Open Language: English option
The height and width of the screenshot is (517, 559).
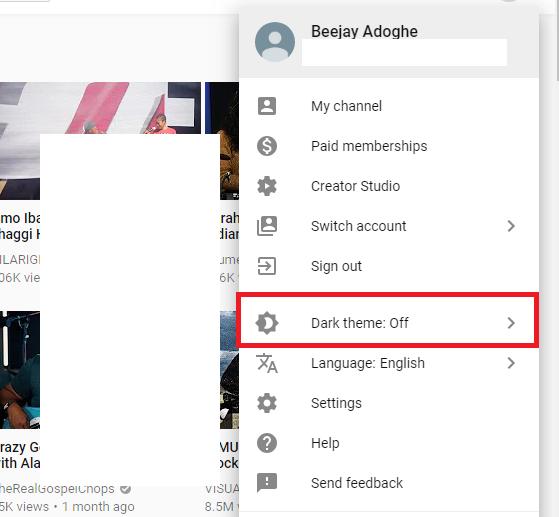[x=389, y=363]
